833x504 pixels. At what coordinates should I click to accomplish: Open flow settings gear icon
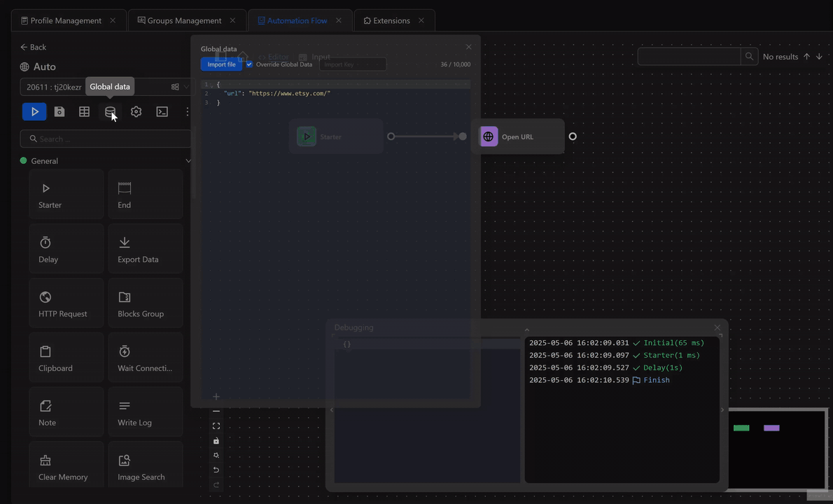tap(136, 111)
